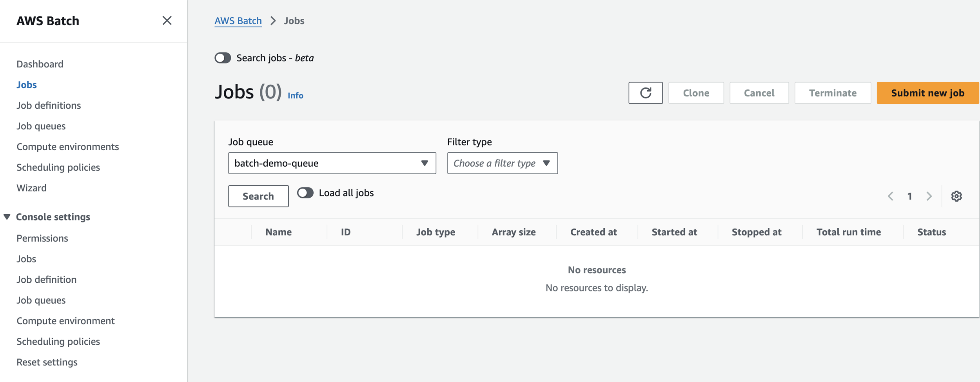Toggle the Search jobs beta switch

(x=223, y=58)
